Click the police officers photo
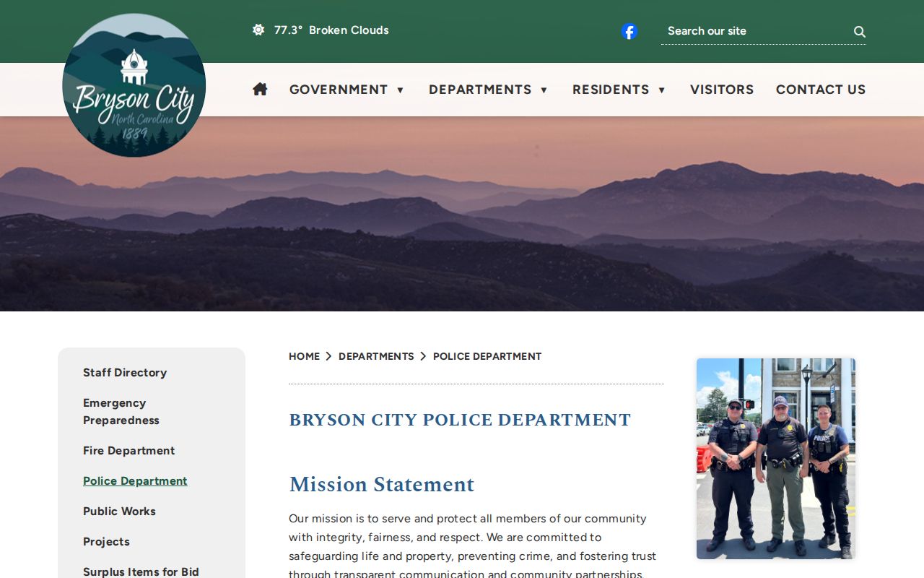924x578 pixels. tap(776, 459)
